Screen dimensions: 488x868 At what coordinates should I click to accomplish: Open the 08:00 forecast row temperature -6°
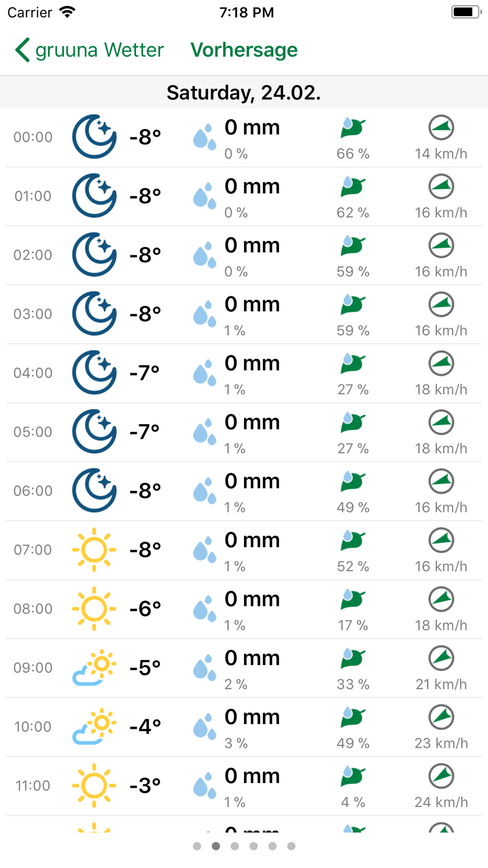tap(145, 609)
